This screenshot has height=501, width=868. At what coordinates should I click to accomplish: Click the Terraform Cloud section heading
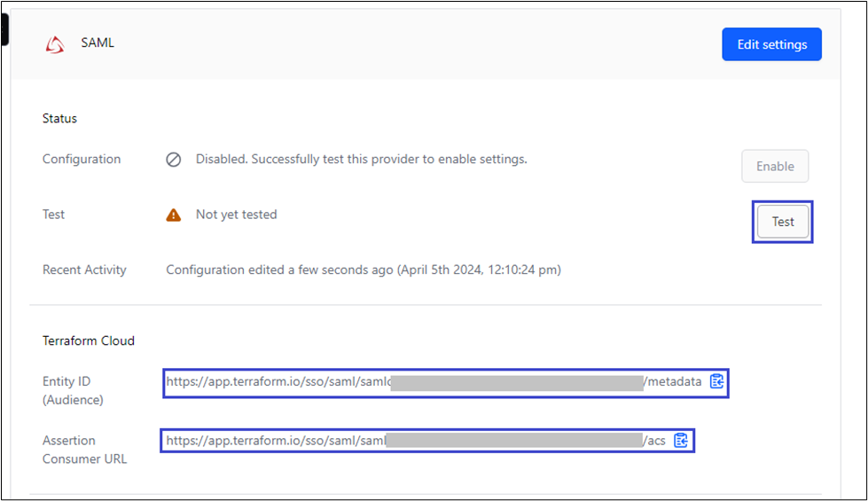tap(89, 341)
